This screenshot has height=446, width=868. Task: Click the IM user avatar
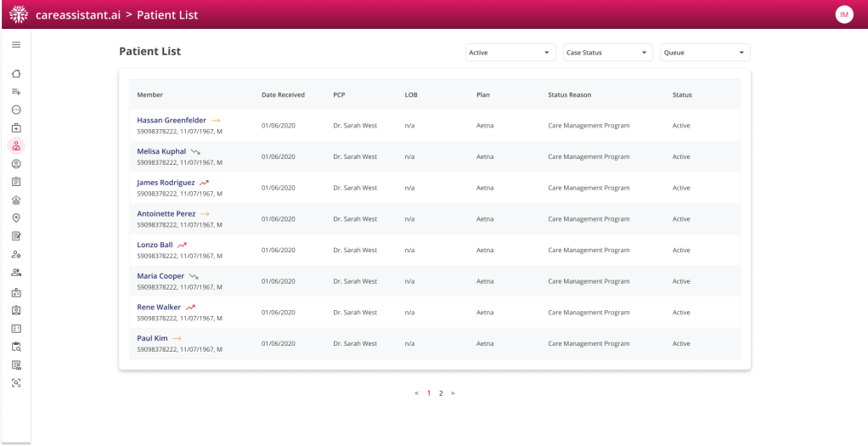click(844, 14)
